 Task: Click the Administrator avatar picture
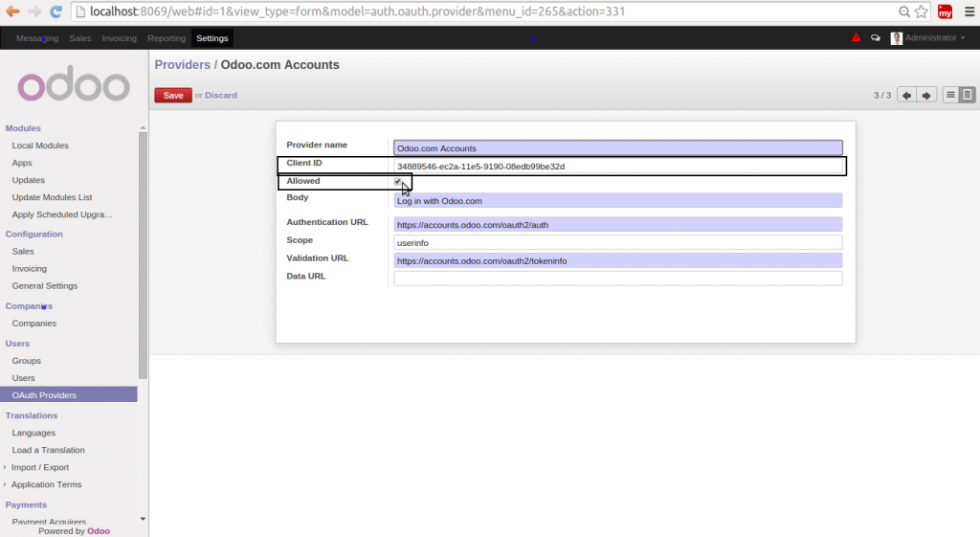coord(896,38)
